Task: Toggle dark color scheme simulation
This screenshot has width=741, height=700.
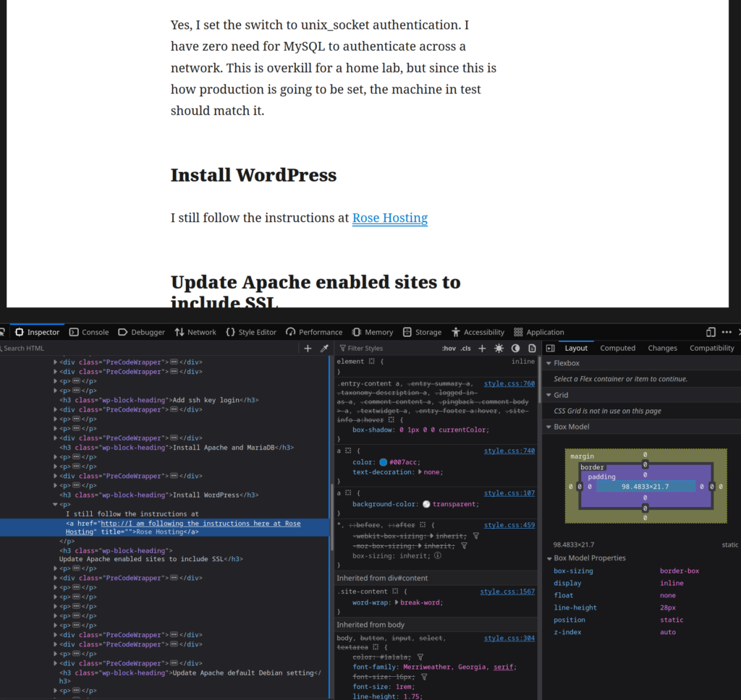Action: pyautogui.click(x=515, y=348)
